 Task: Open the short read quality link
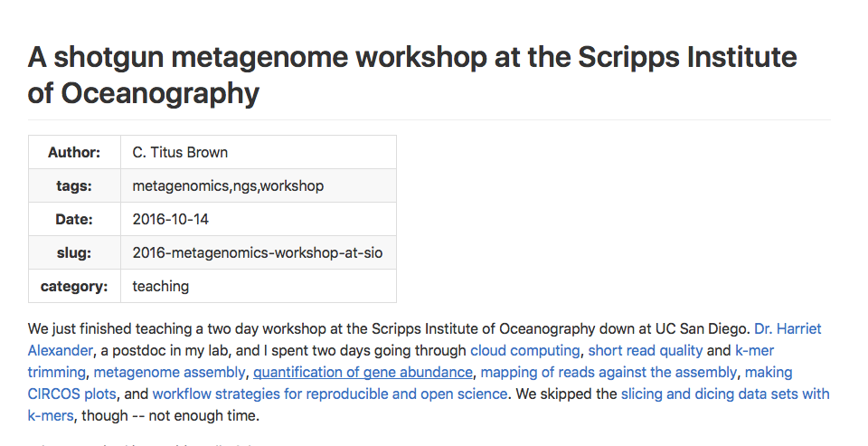645,350
